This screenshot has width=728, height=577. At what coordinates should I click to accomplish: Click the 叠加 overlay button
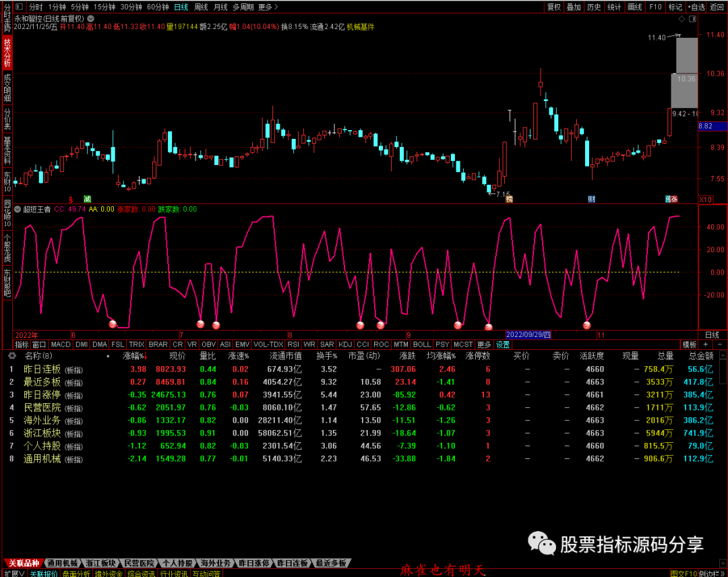(x=574, y=7)
